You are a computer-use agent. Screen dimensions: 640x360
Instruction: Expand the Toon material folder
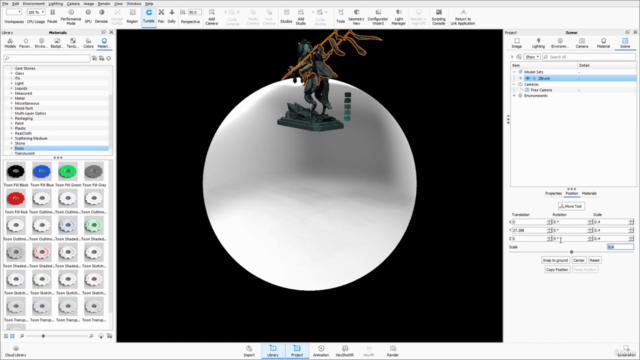[x=11, y=148]
